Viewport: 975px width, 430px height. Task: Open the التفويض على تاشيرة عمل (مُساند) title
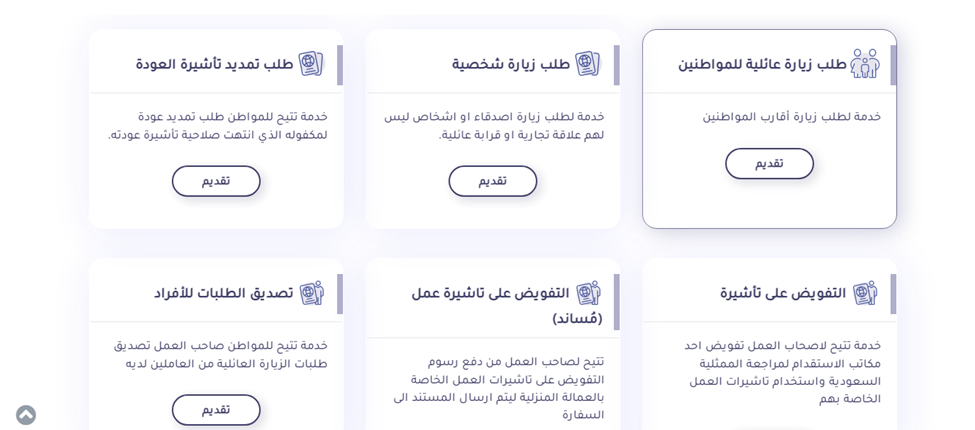pos(490,305)
